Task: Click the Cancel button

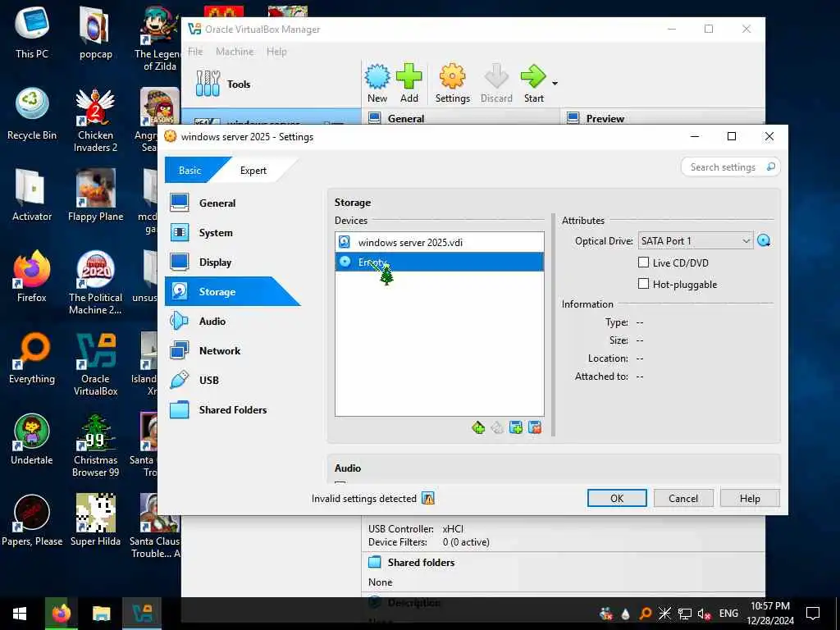Action: pyautogui.click(x=683, y=498)
